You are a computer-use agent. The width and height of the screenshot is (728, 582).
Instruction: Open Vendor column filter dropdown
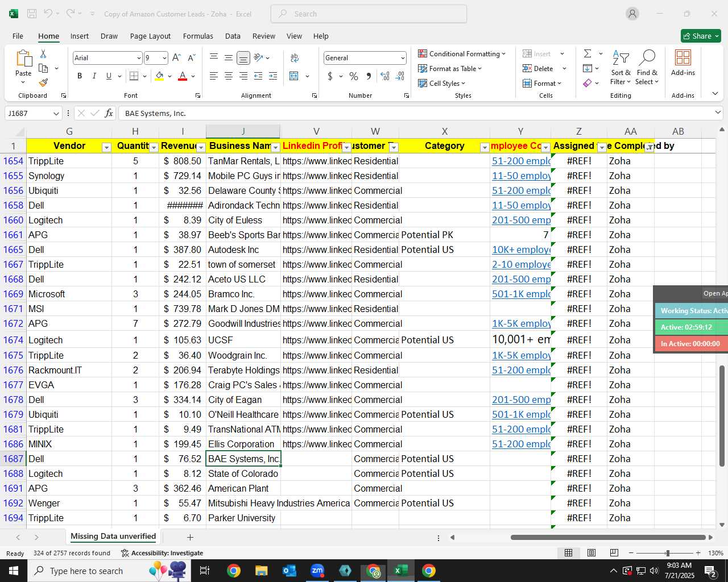[x=106, y=147]
